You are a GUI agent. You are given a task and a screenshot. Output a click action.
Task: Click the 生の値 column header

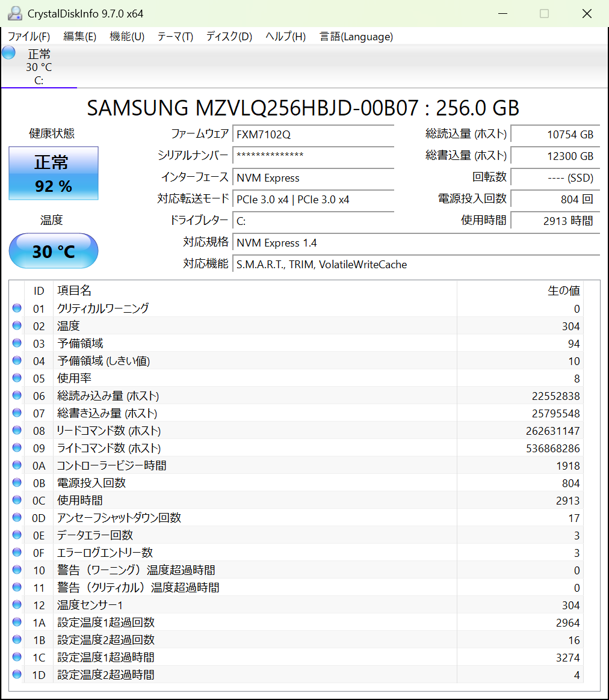520,290
